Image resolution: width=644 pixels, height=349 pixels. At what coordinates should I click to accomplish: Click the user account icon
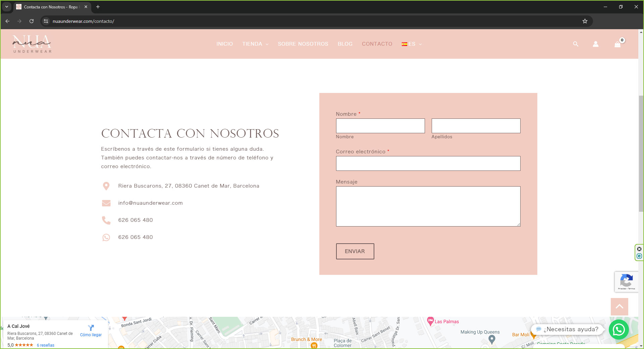(595, 44)
